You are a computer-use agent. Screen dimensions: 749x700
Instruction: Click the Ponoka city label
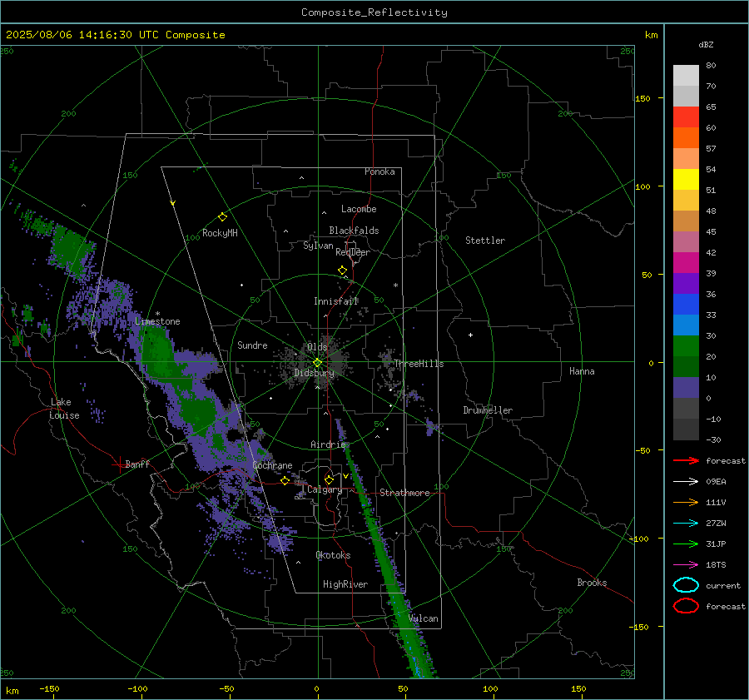[379, 171]
